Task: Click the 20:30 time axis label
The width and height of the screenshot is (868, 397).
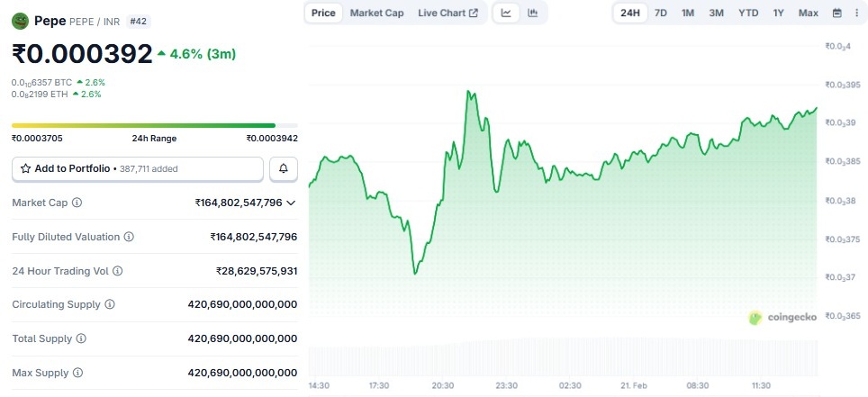Action: 443,386
